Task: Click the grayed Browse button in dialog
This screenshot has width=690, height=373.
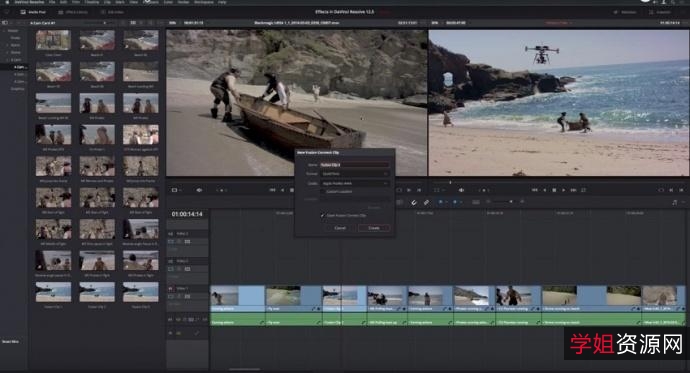Action: point(374,207)
